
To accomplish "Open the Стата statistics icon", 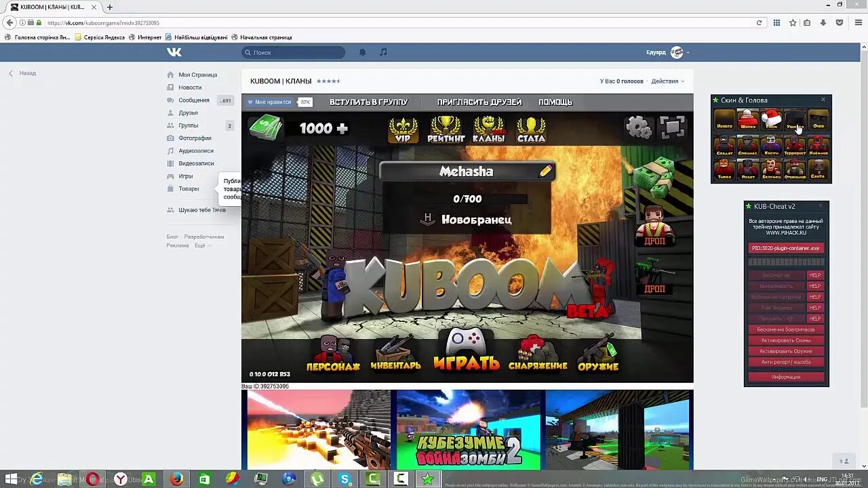I will point(531,129).
